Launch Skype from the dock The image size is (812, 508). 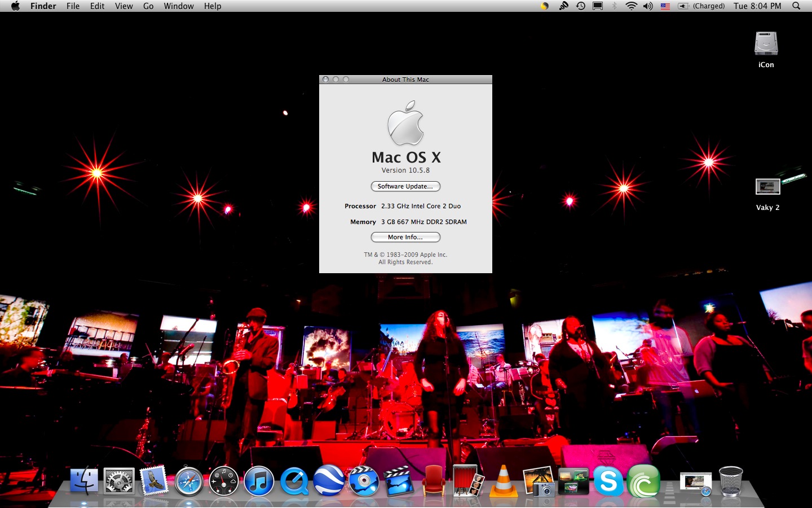coord(608,481)
